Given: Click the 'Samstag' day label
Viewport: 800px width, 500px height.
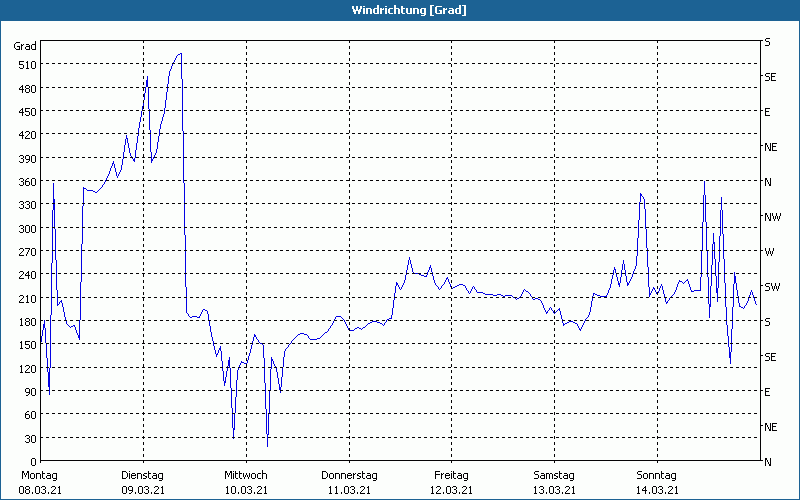Looking at the screenshot, I should pos(554,476).
